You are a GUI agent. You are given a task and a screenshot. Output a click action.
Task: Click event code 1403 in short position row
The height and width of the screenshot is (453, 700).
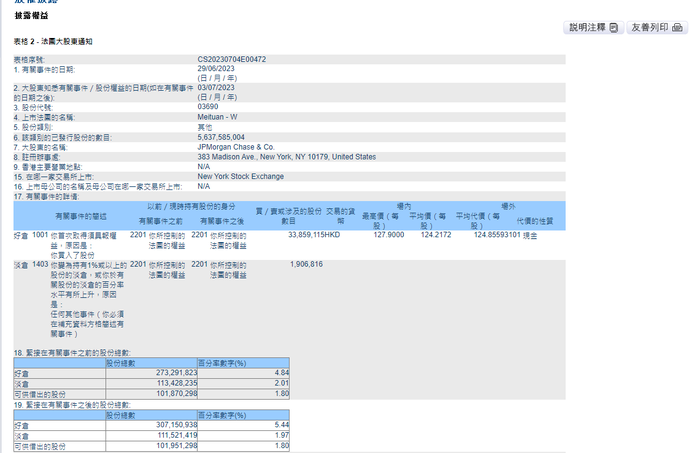tap(40, 264)
